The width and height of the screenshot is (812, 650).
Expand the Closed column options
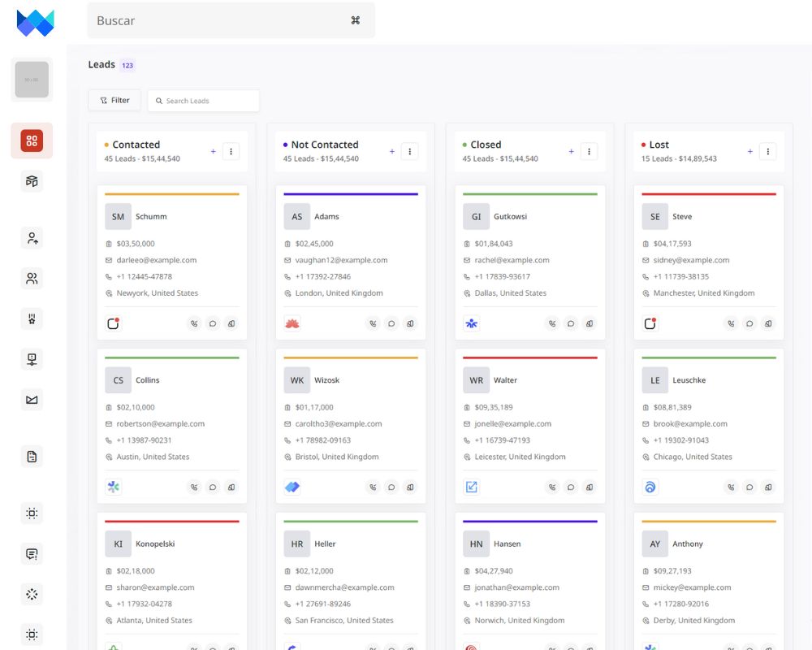[x=589, y=151]
